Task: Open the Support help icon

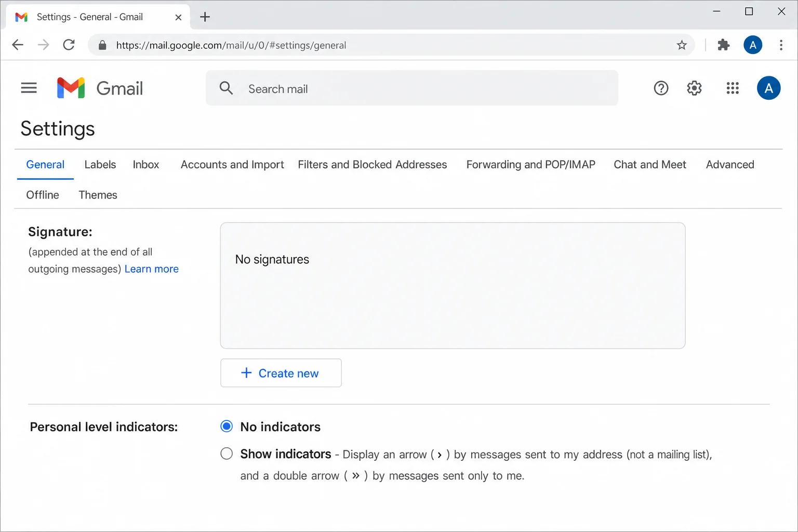Action: click(661, 88)
